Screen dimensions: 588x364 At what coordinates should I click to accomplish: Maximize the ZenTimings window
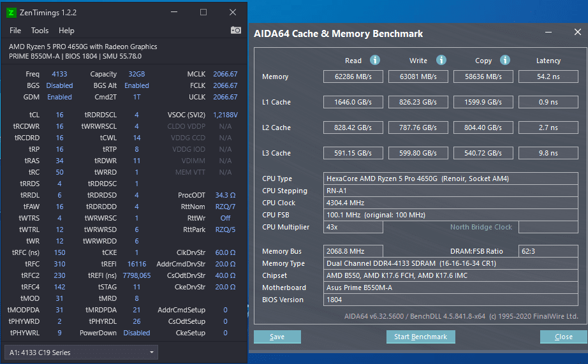coord(203,12)
